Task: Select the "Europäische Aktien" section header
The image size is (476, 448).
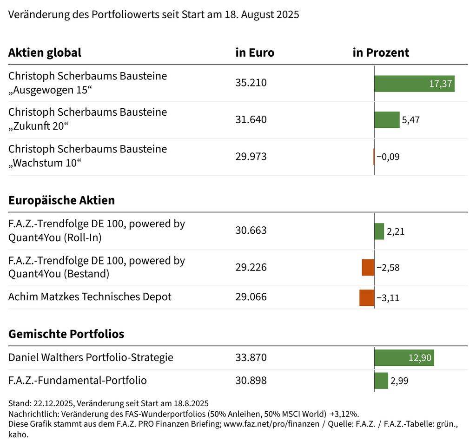Action: pyautogui.click(x=61, y=200)
